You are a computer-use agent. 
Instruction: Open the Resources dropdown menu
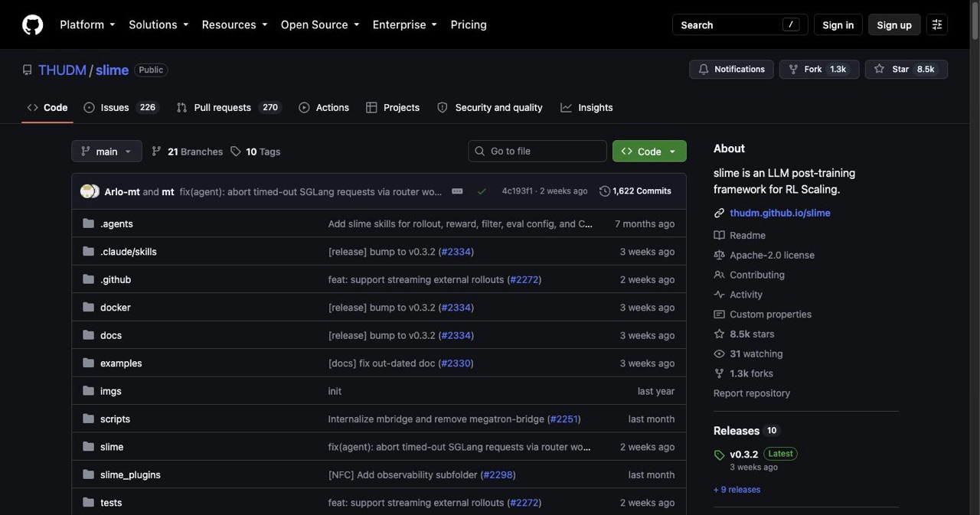234,24
